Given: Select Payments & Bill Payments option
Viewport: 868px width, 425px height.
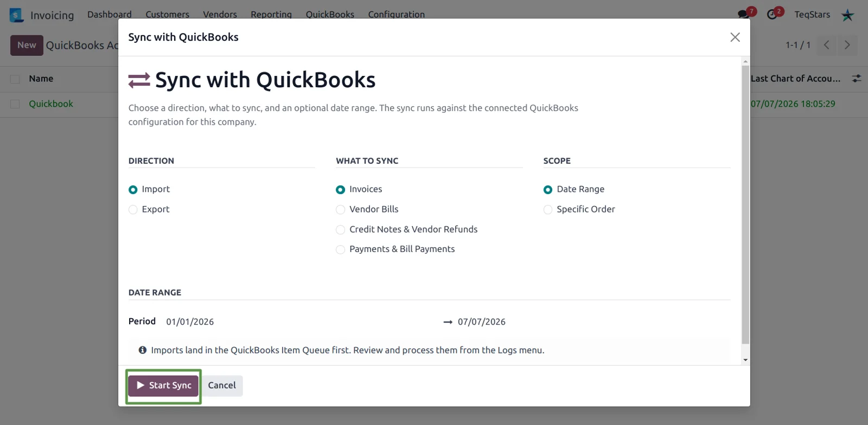Looking at the screenshot, I should click(x=341, y=249).
